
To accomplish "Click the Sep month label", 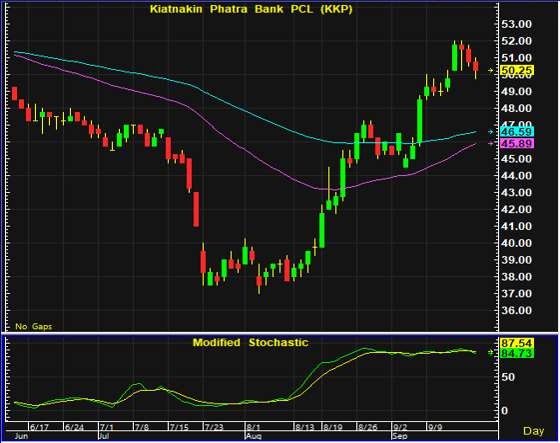I will [399, 436].
